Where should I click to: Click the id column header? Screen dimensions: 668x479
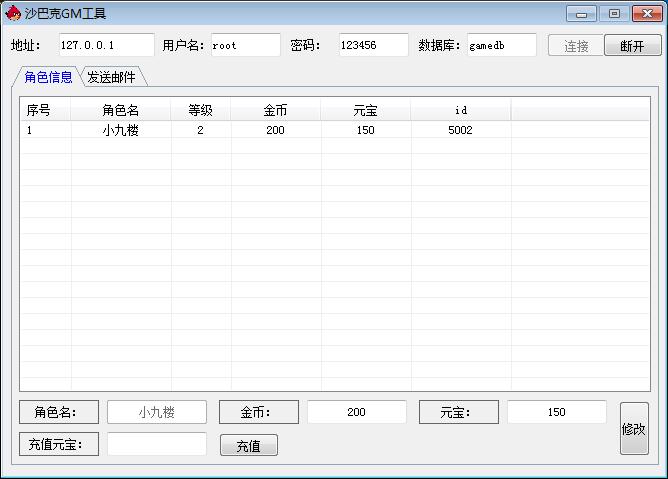click(460, 110)
